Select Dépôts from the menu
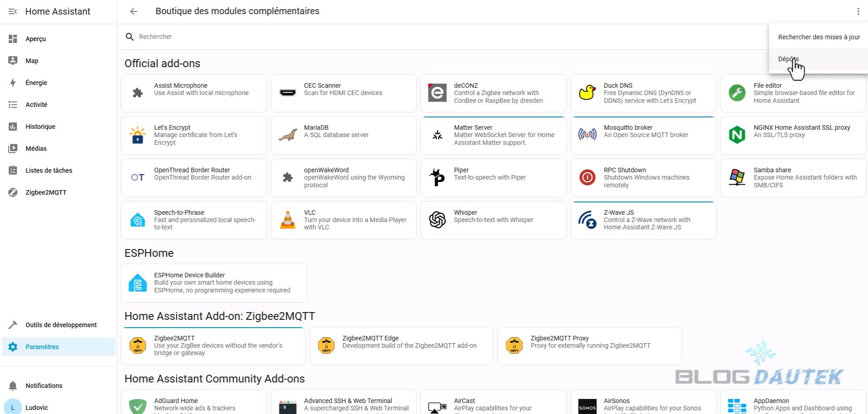 788,59
